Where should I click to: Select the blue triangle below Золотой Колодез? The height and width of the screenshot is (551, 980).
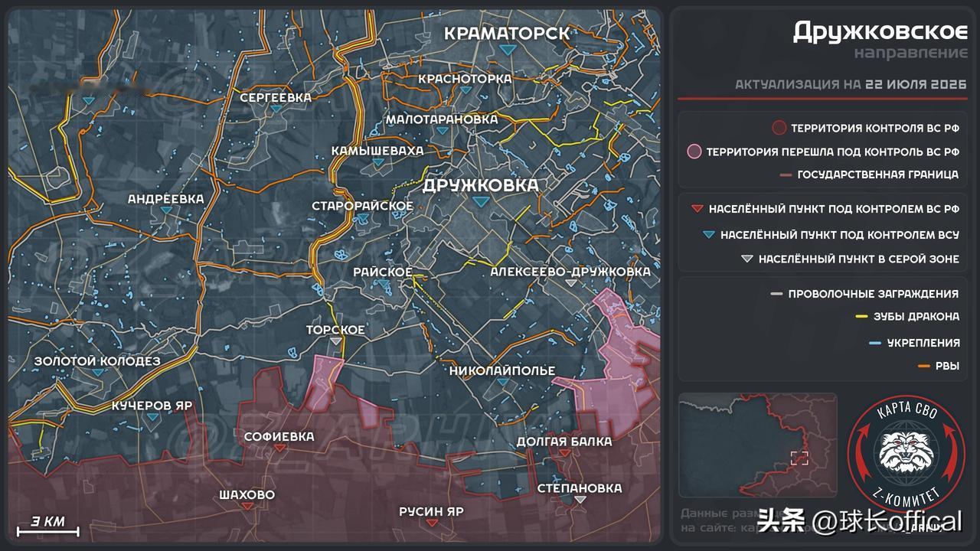[97, 373]
